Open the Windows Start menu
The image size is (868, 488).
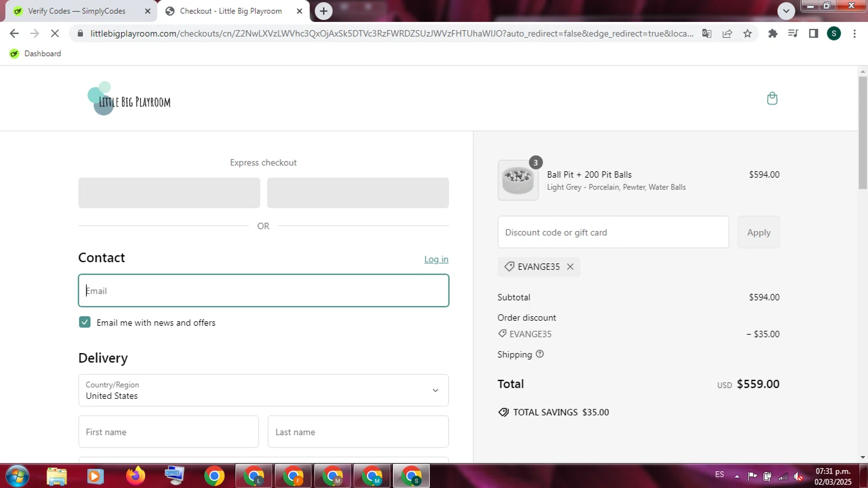coord(17,476)
